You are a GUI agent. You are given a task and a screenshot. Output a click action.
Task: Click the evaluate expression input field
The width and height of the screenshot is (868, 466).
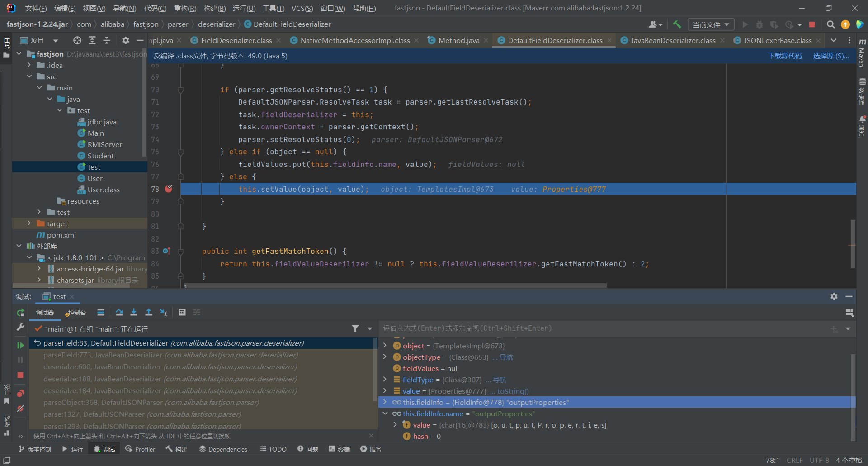point(604,328)
